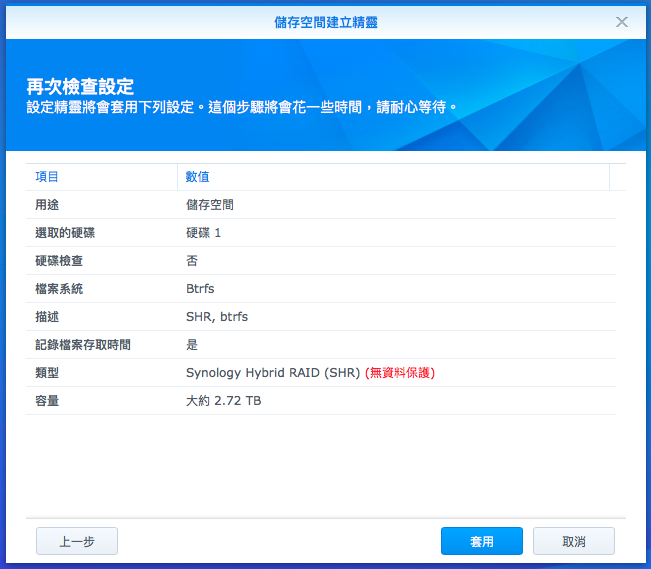Click the 儲存空間建立精靈 title bar text
Viewport: 651px width, 569px height.
[x=326, y=21]
